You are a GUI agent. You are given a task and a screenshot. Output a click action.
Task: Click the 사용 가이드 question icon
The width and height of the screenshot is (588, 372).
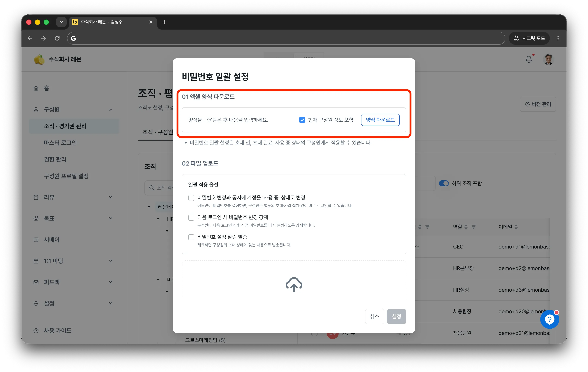pos(36,331)
